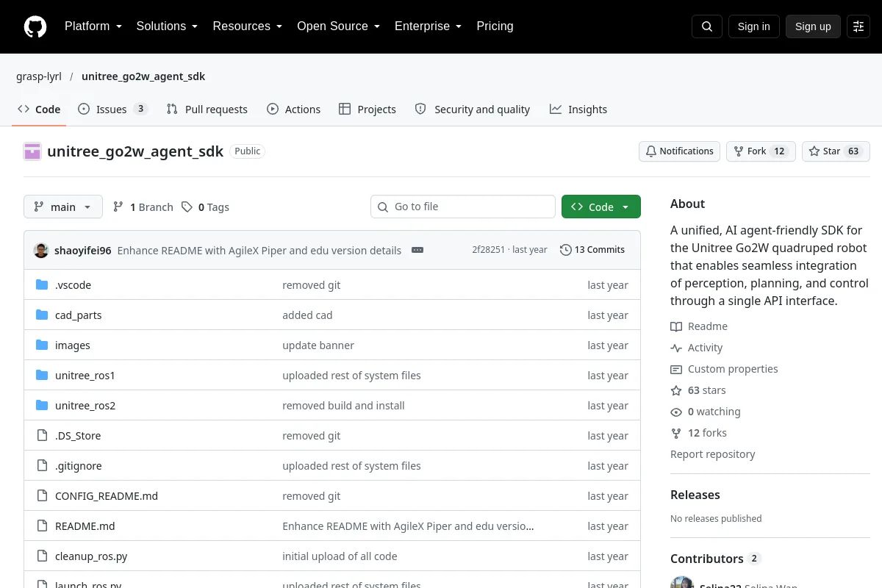Open the Platform dropdown menu
Image resolution: width=882 pixels, height=588 pixels.
pyautogui.click(x=93, y=26)
